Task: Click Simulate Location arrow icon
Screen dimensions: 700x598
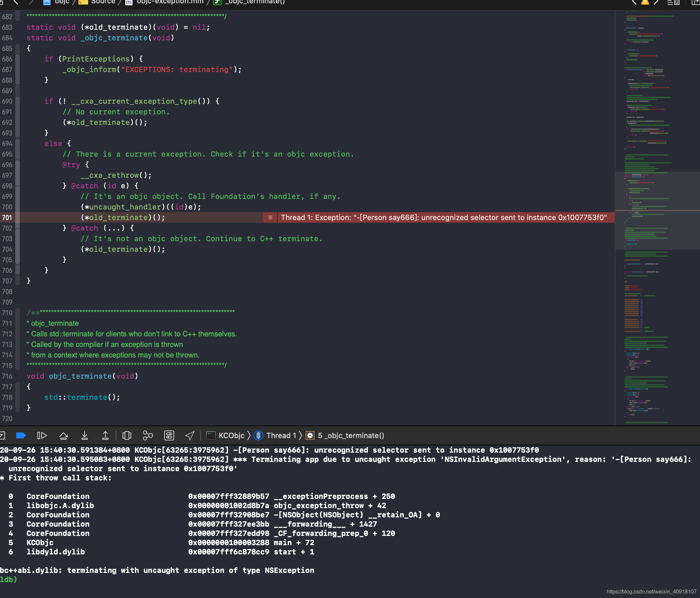Action: [x=190, y=435]
